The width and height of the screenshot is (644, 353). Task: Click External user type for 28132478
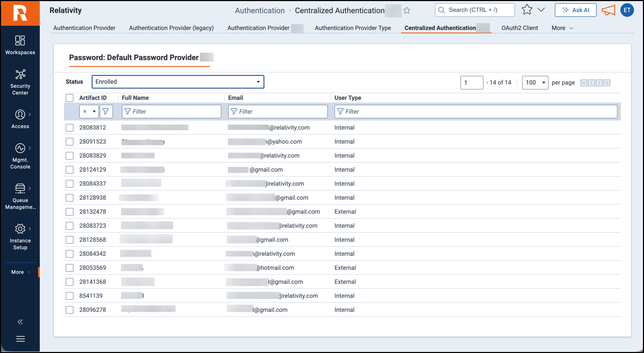(345, 212)
